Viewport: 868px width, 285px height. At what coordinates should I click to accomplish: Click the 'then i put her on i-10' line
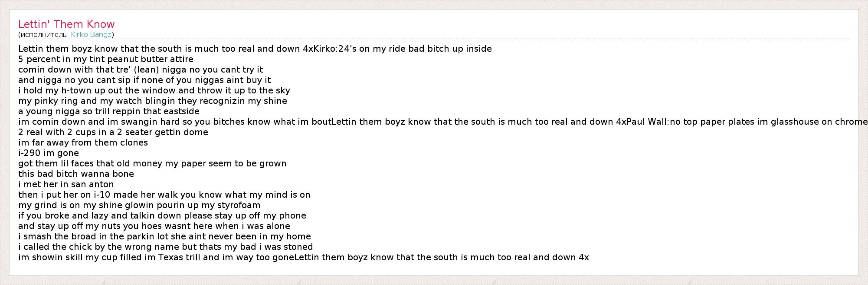[164, 195]
